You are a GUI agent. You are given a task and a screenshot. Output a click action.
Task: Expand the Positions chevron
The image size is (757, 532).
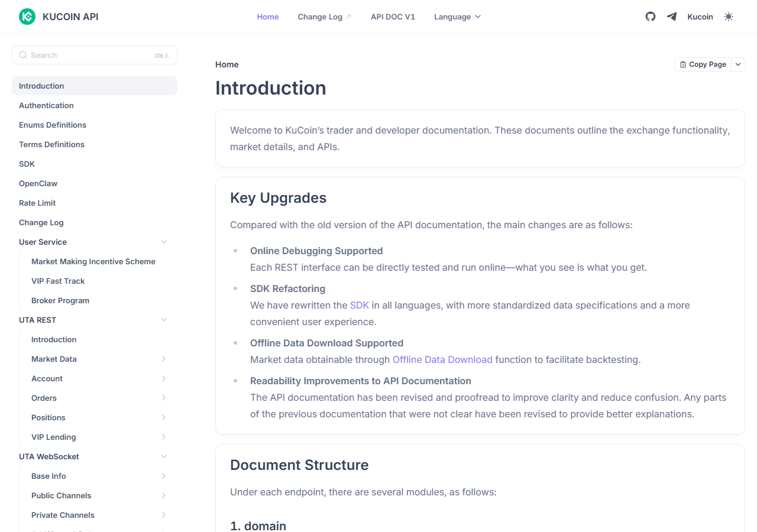click(x=164, y=417)
